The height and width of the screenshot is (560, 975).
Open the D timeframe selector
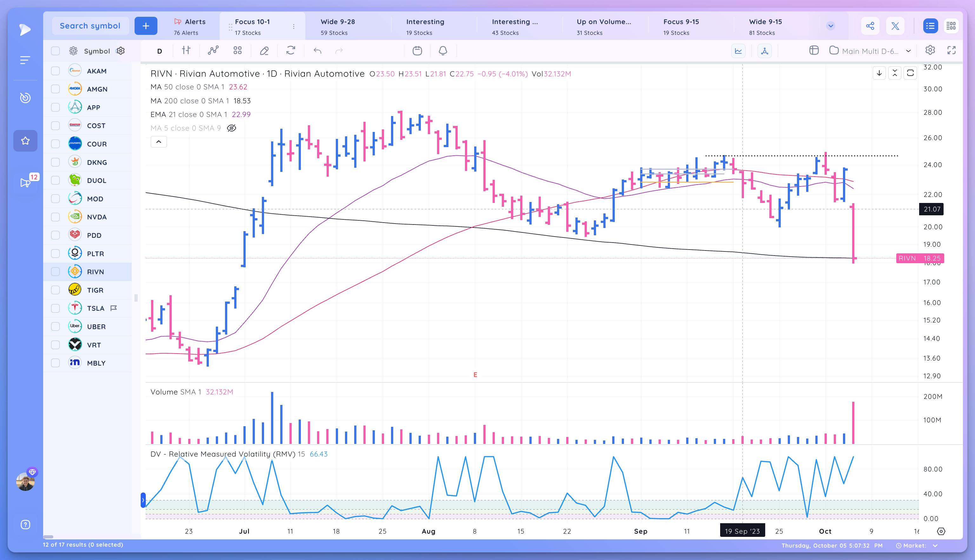(x=159, y=51)
